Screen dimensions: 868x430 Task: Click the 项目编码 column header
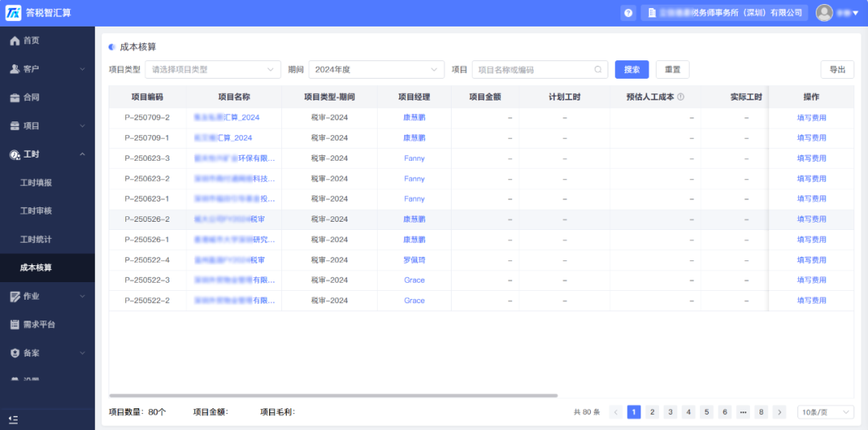tap(147, 96)
